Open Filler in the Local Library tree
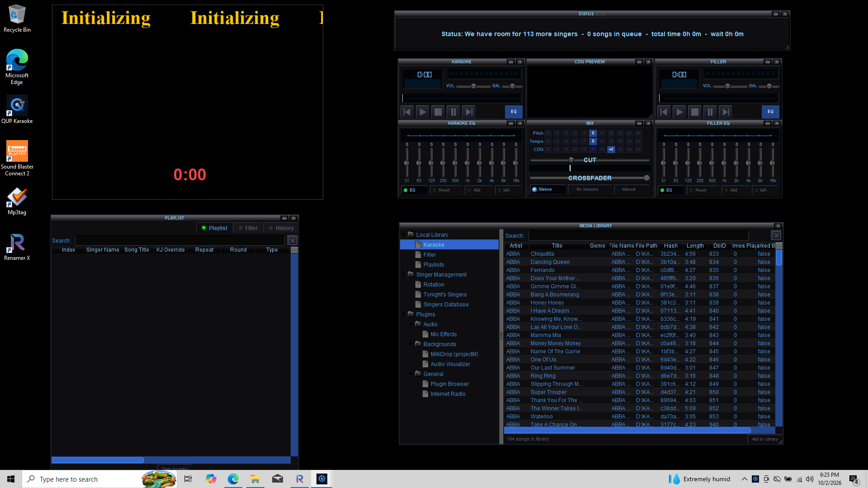This screenshot has width=868, height=488. coord(429,255)
